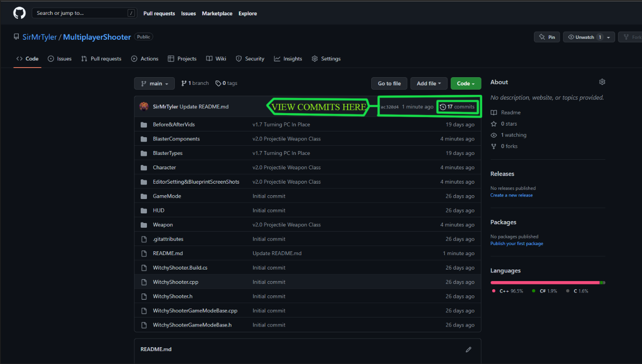Open the repository Settings tab

click(x=326, y=59)
